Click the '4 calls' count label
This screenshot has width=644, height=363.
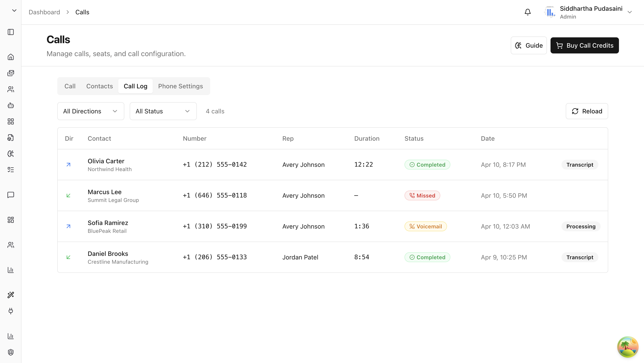(x=215, y=111)
